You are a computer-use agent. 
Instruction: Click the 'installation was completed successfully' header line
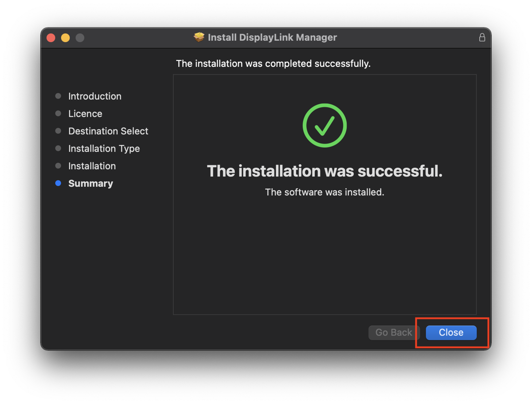pyautogui.click(x=273, y=63)
